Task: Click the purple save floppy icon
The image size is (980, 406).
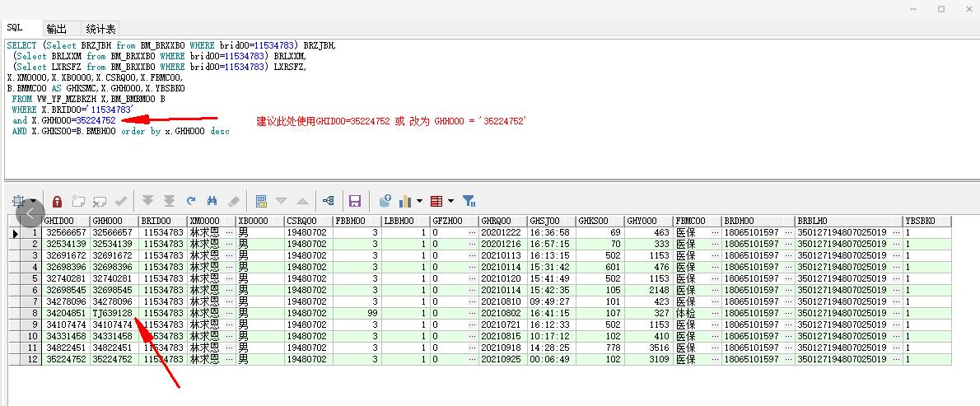Action: pyautogui.click(x=355, y=201)
